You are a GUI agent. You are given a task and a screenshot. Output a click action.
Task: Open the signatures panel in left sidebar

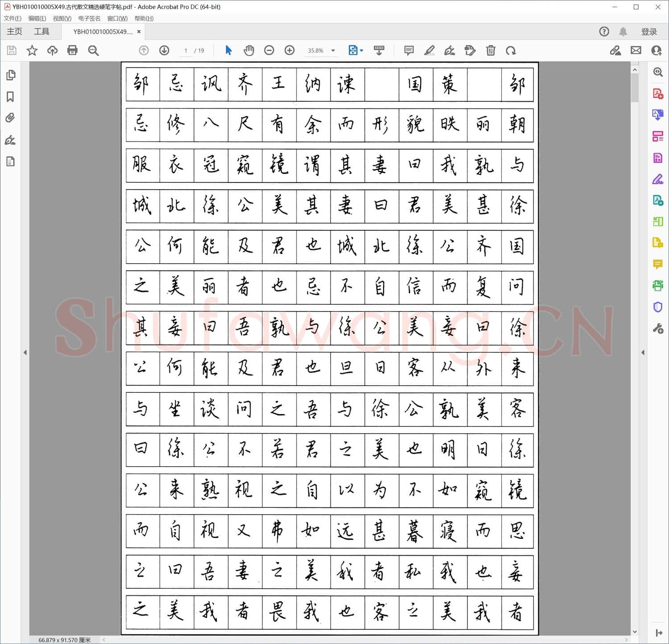[x=11, y=140]
